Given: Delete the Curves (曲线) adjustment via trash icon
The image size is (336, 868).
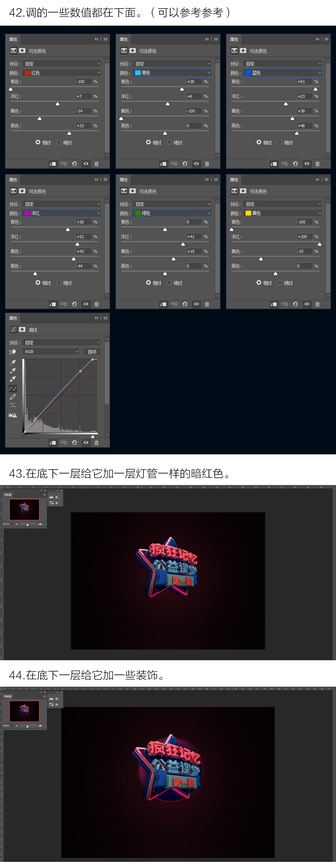Looking at the screenshot, I should [96, 442].
